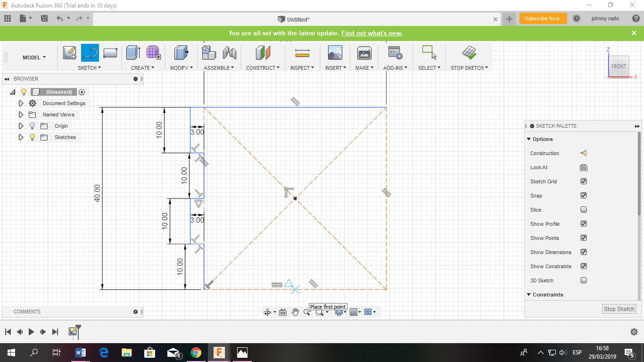This screenshot has width=644, height=362.
Task: Click the Measure ruler icon in Inspect
Action: click(302, 52)
